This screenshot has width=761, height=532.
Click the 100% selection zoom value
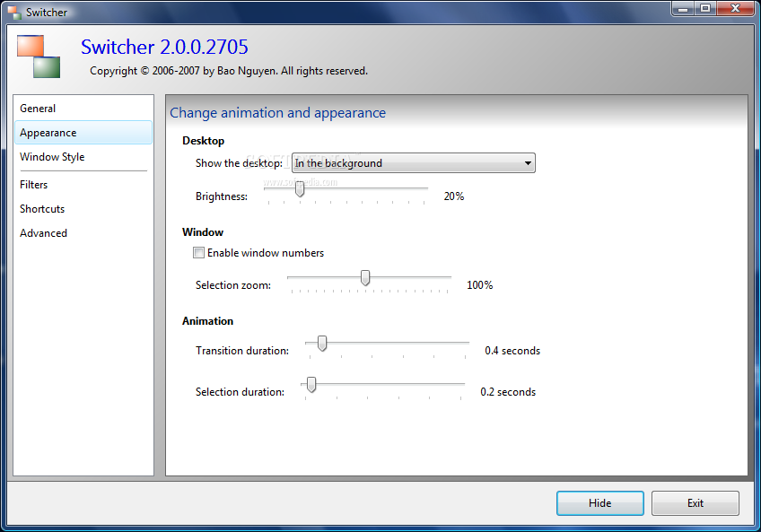pos(479,285)
